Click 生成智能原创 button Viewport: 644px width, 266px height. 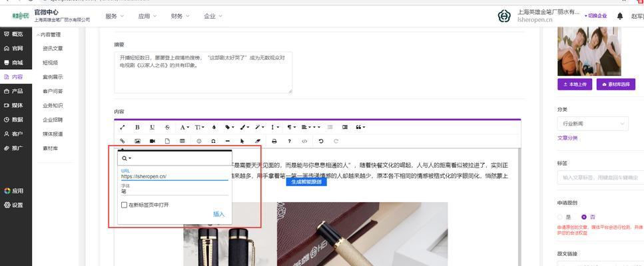(306, 182)
